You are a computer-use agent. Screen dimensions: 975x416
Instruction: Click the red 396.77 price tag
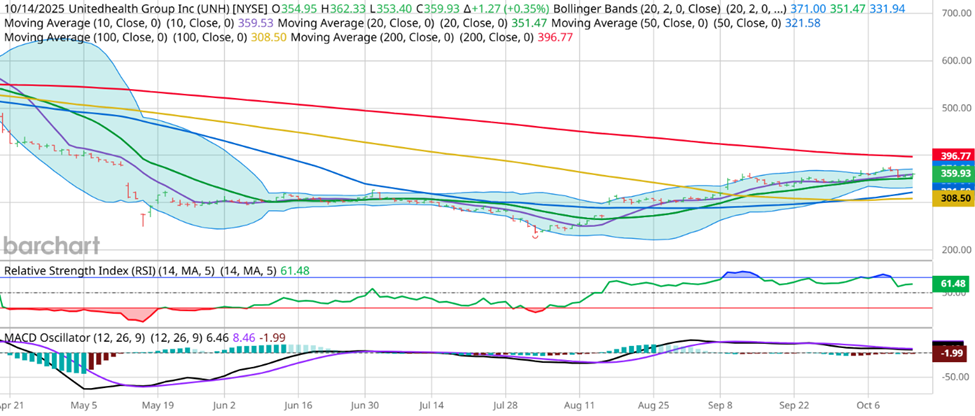coord(953,156)
